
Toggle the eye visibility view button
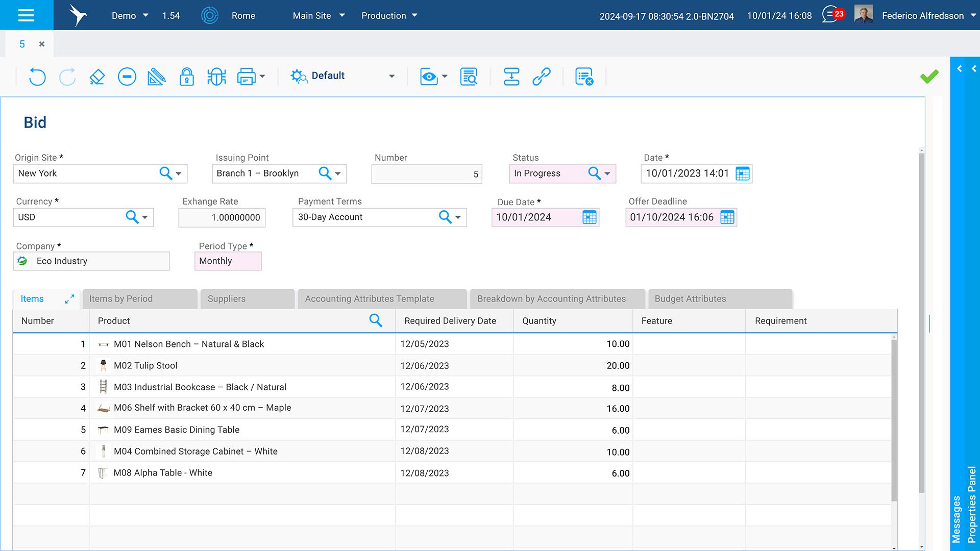pyautogui.click(x=429, y=77)
